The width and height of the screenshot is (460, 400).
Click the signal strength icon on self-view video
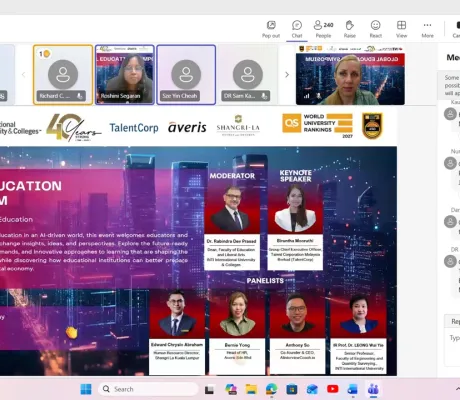click(x=306, y=96)
